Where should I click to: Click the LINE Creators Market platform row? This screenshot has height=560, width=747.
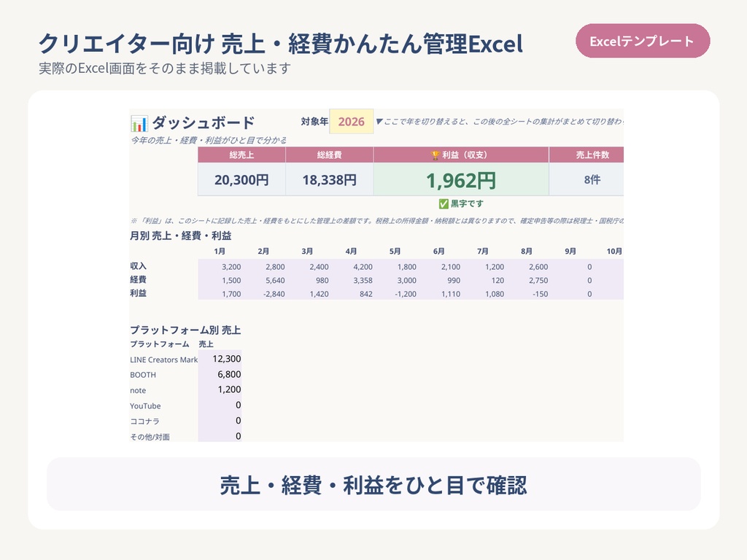click(x=163, y=360)
